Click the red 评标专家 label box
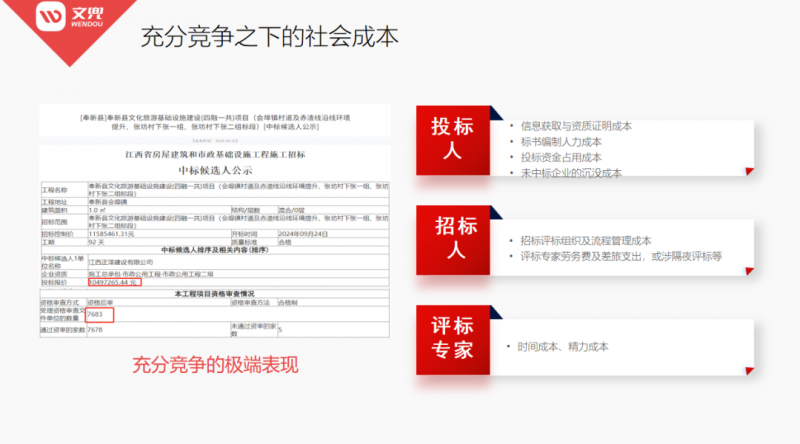 [453, 340]
